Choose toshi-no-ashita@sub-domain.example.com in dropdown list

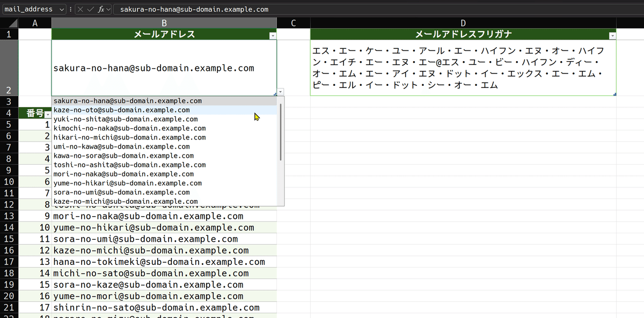pyautogui.click(x=165, y=165)
